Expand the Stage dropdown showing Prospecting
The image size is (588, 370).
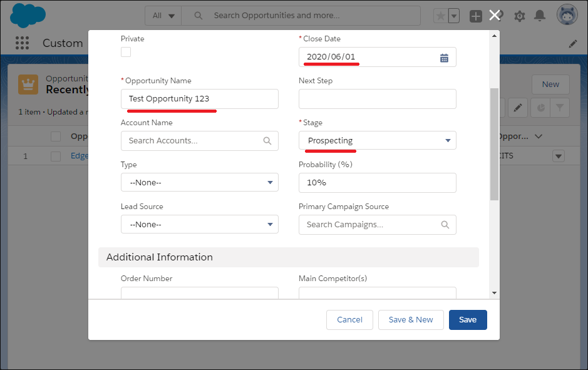377,141
